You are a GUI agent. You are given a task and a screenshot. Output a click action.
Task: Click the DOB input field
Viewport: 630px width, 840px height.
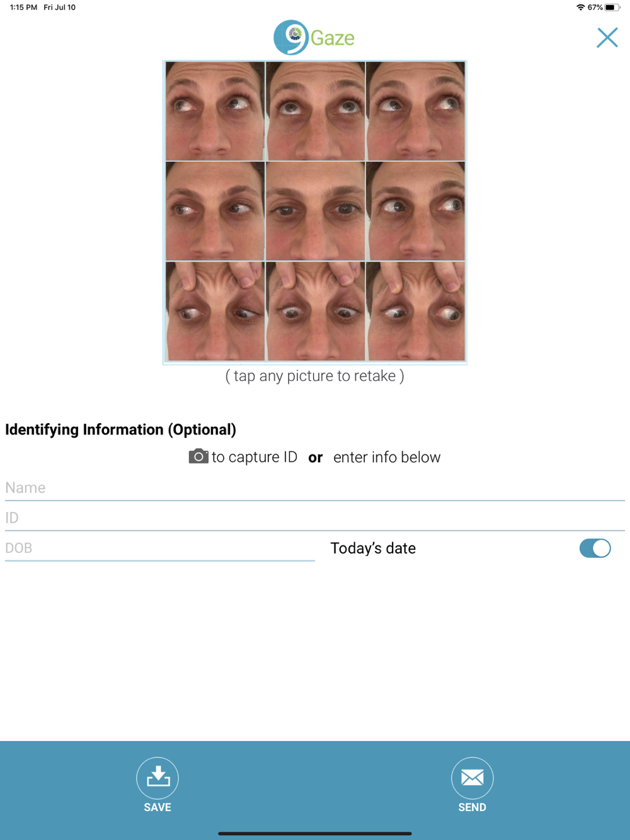[160, 548]
